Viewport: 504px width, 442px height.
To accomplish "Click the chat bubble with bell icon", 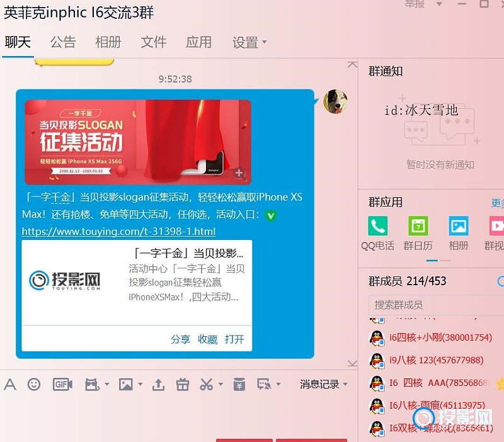I will (264, 384).
